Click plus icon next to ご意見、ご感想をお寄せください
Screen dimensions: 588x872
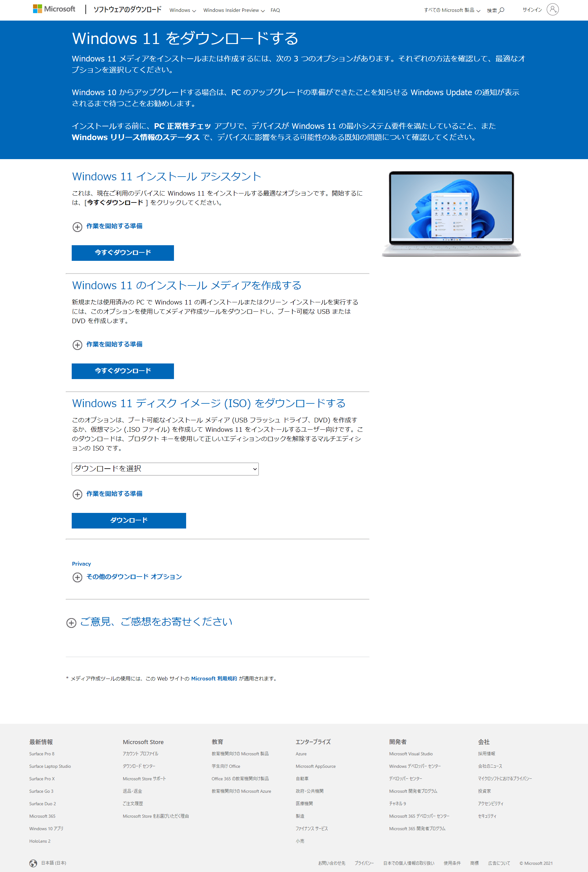[x=71, y=623]
